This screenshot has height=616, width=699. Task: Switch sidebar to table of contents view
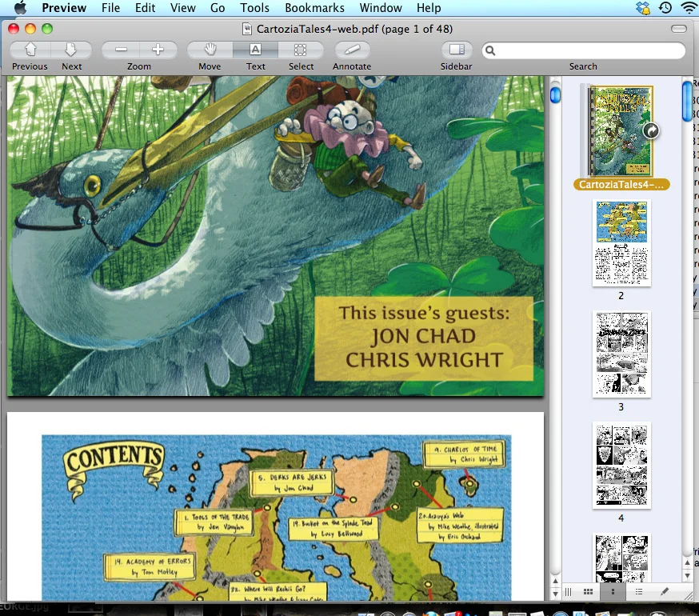(x=638, y=591)
